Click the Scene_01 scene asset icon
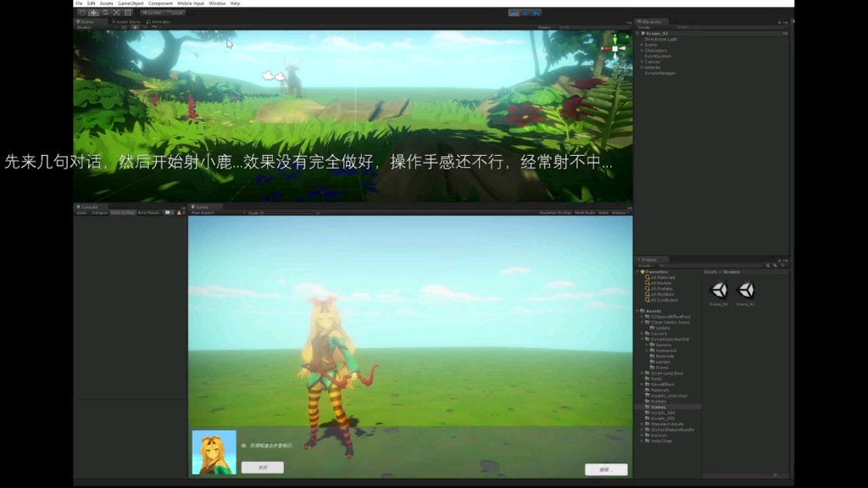 coord(745,291)
